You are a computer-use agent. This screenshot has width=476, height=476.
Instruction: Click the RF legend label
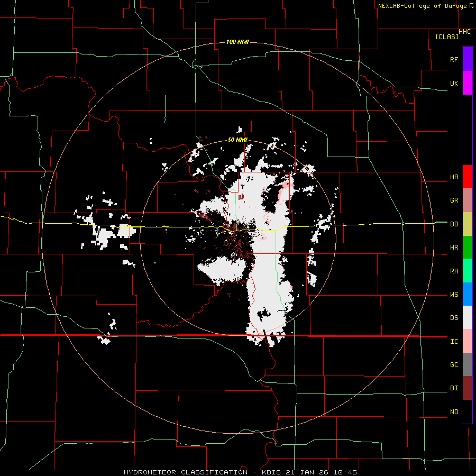[454, 59]
